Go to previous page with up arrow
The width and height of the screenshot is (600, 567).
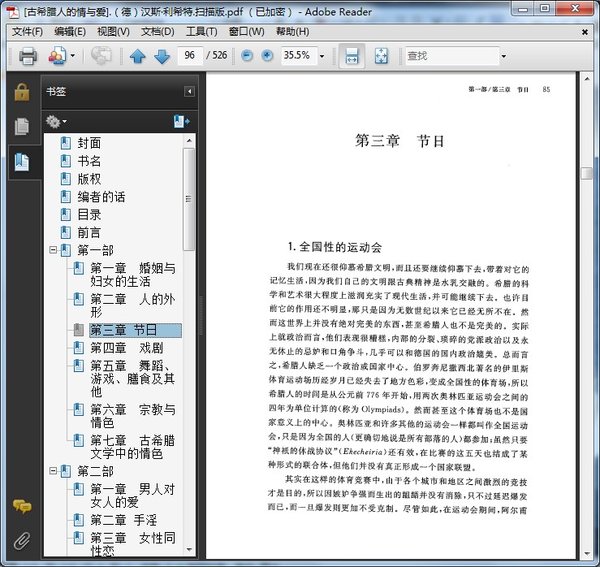click(138, 56)
